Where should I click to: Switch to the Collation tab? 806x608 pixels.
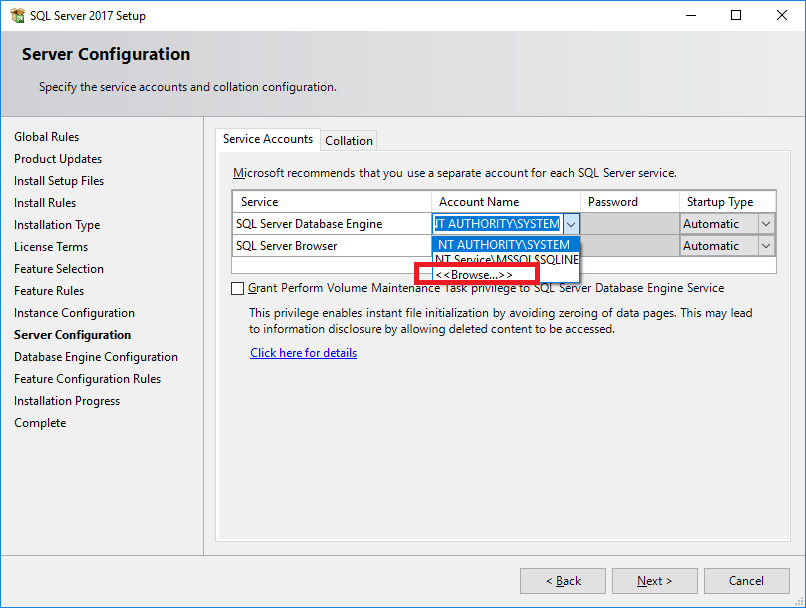click(349, 141)
